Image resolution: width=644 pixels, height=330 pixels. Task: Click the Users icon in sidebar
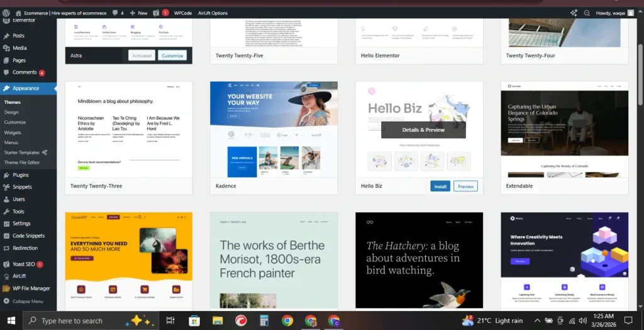(6, 199)
